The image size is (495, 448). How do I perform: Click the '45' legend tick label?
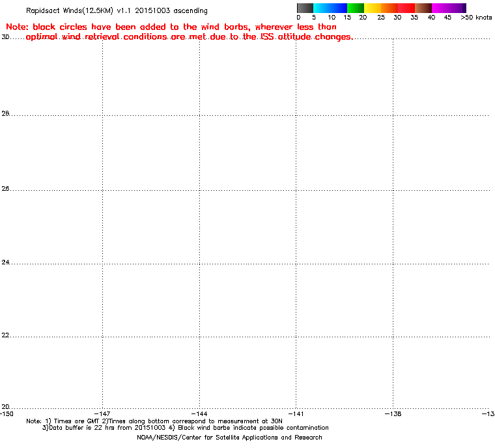tap(447, 18)
